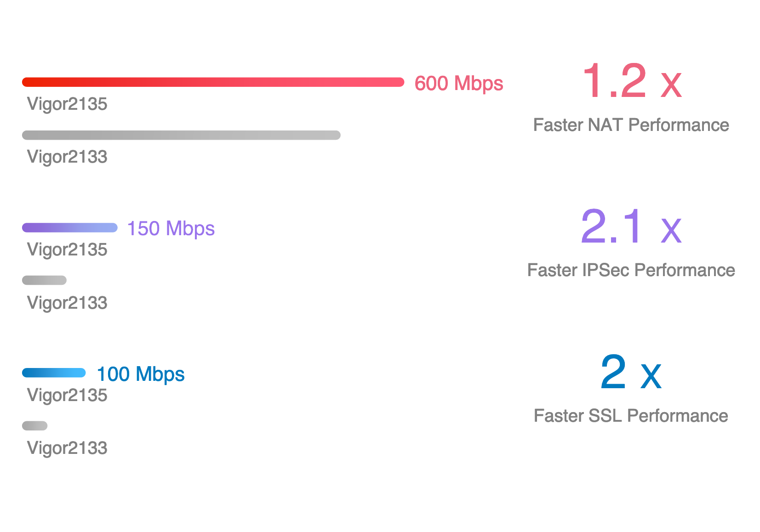Click the purple Vigor2135 IPSec bar
The height and width of the screenshot is (532, 760).
pyautogui.click(x=70, y=228)
